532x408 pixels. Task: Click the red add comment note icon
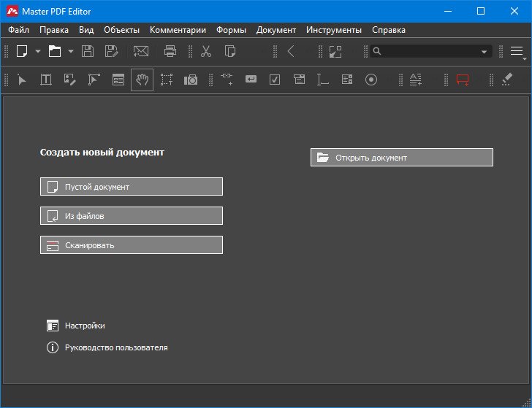click(x=463, y=80)
